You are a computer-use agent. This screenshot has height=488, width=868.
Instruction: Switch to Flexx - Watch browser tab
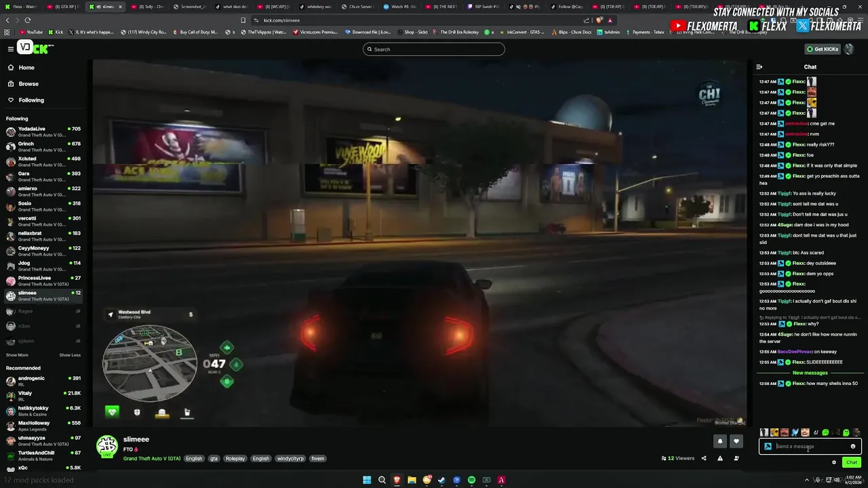click(x=20, y=7)
